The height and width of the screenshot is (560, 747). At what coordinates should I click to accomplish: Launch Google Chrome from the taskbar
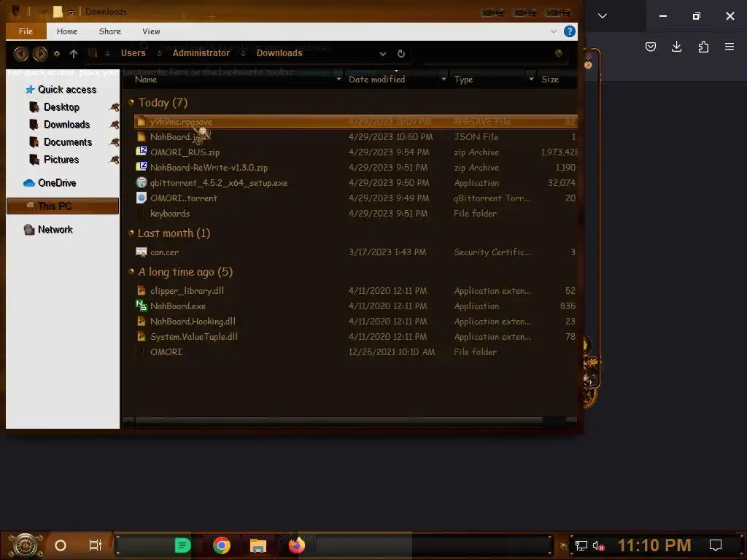click(222, 545)
